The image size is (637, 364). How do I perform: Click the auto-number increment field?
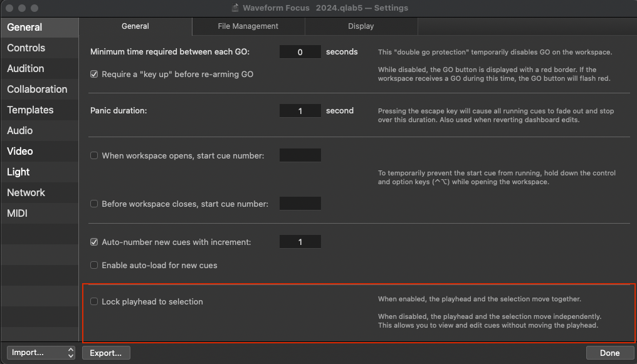point(300,242)
